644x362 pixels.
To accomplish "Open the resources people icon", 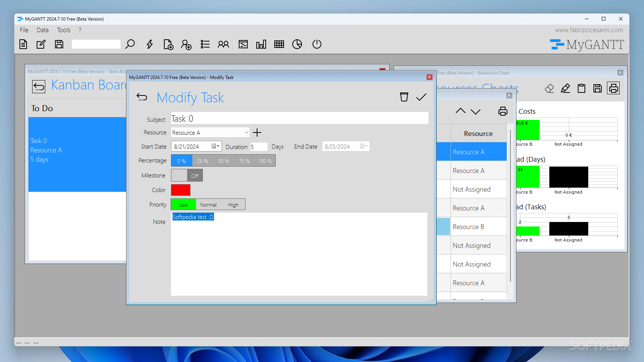I will 223,44.
